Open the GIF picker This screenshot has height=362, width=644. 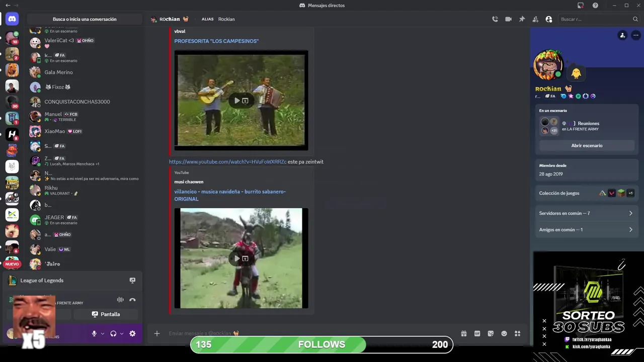click(477, 333)
